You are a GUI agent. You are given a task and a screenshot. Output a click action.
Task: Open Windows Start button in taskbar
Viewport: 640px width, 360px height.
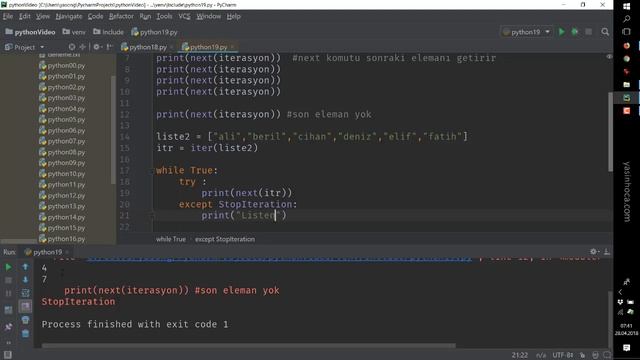[x=627, y=6]
